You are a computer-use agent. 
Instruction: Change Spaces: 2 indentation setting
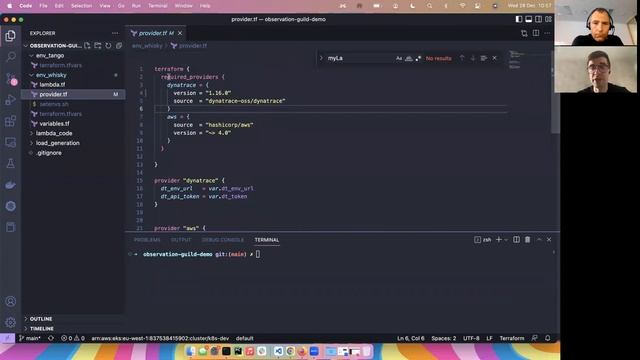[x=444, y=338]
